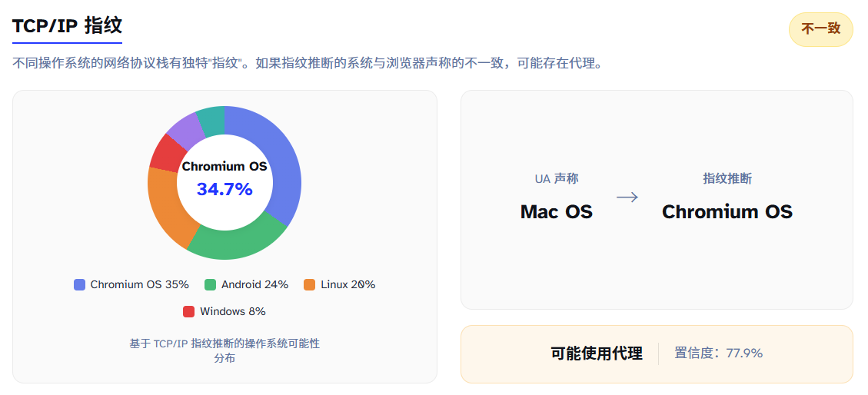Click the arrow icon beside Mac OS
This screenshot has height=395, width=868.
(627, 197)
